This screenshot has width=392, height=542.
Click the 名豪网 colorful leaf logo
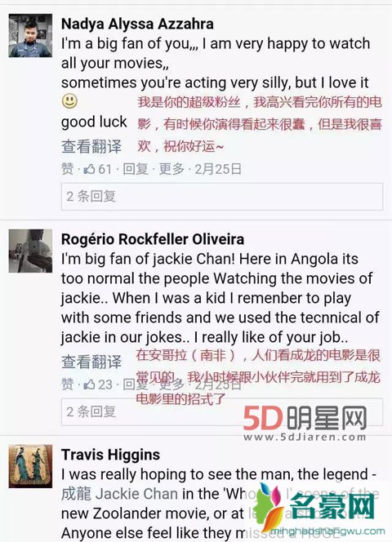(x=270, y=506)
